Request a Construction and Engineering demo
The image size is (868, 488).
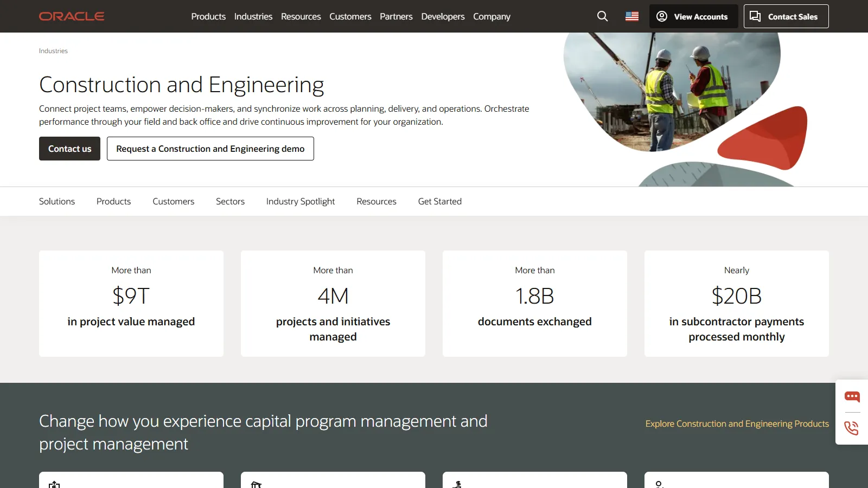(x=210, y=149)
